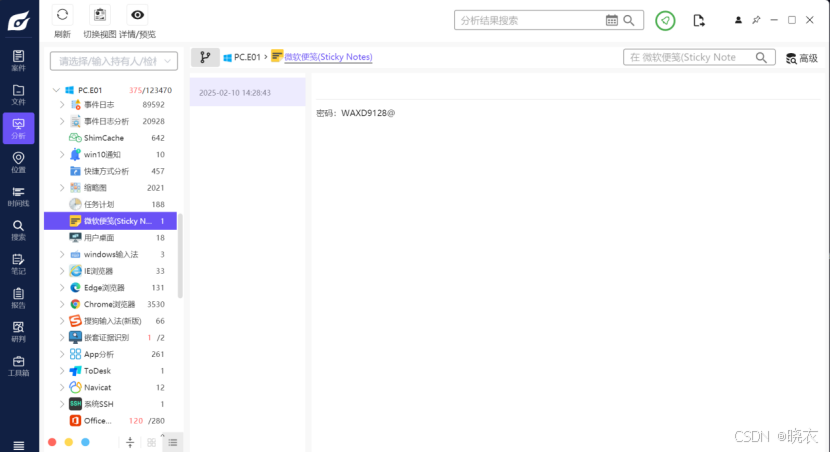Expand the windows输入法 tree node
830x452 pixels.
[62, 255]
